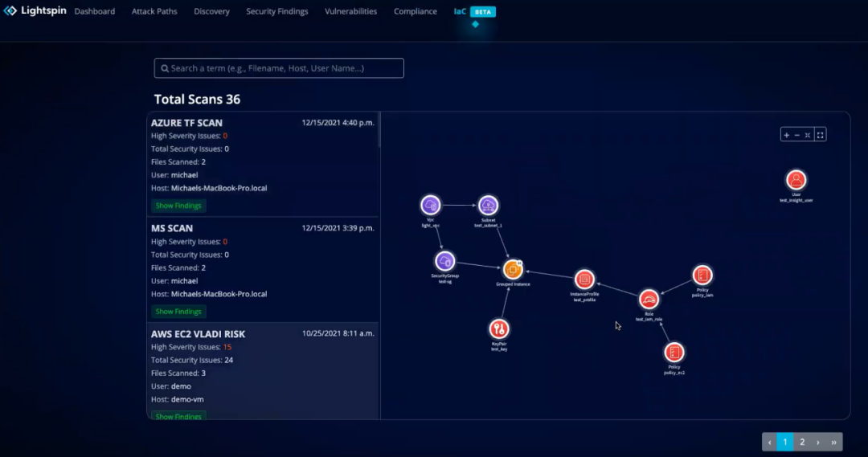Zoom out of the graph
Image resolution: width=868 pixels, height=457 pixels.
coord(797,135)
